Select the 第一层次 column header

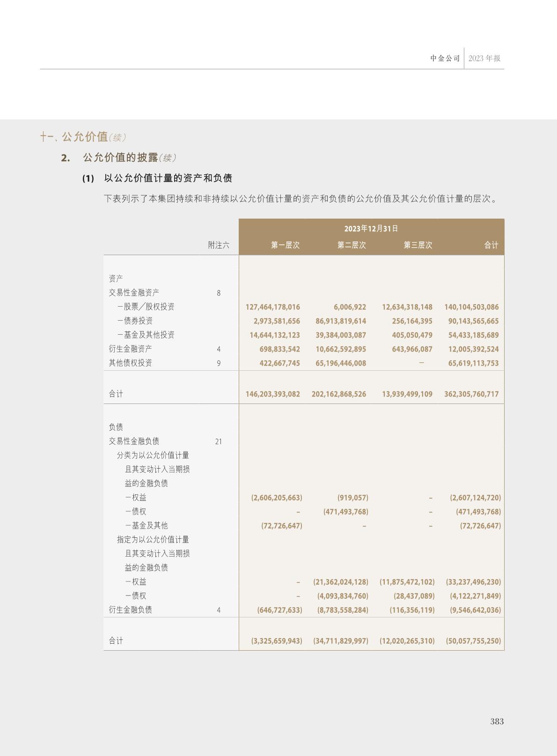(285, 245)
